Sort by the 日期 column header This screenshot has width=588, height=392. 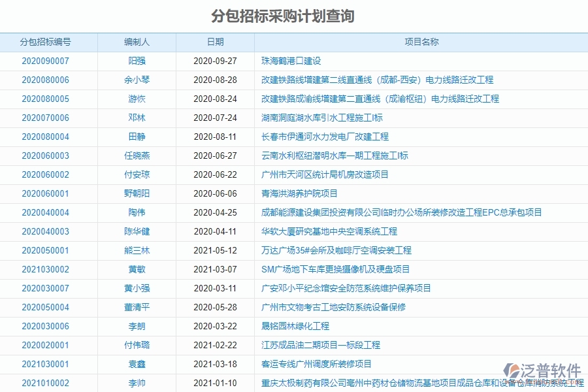pos(214,41)
